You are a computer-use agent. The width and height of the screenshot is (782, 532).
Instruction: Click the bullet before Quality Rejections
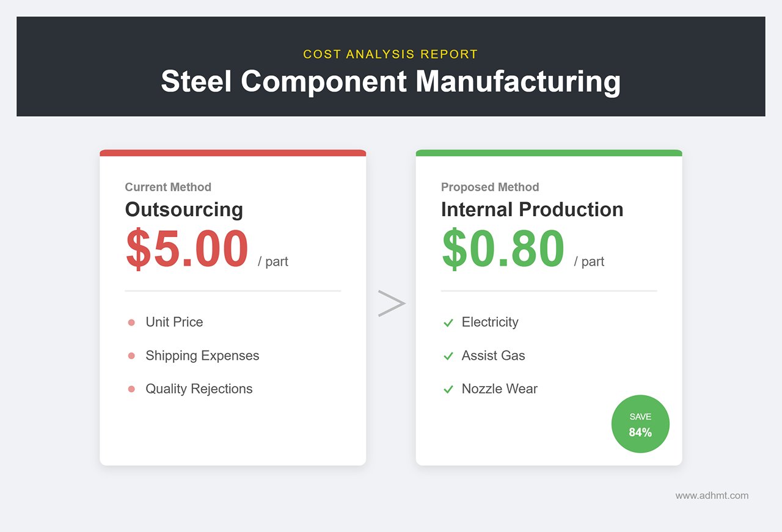pos(131,389)
